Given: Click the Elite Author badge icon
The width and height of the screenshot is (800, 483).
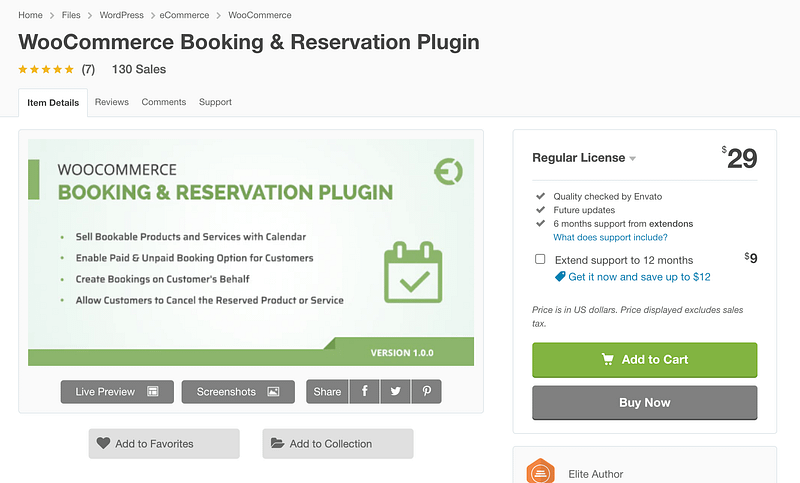Looking at the screenshot, I should (541, 471).
